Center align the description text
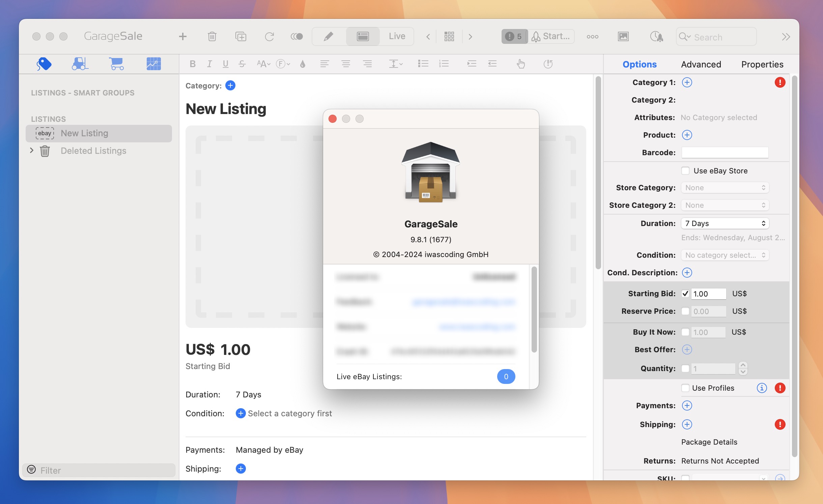 (x=346, y=64)
